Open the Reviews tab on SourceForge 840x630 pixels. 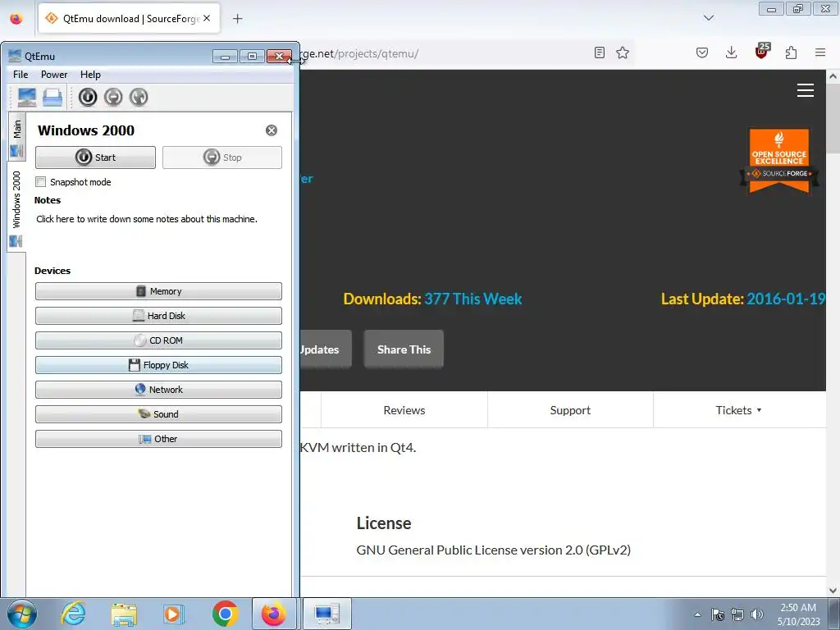point(404,410)
